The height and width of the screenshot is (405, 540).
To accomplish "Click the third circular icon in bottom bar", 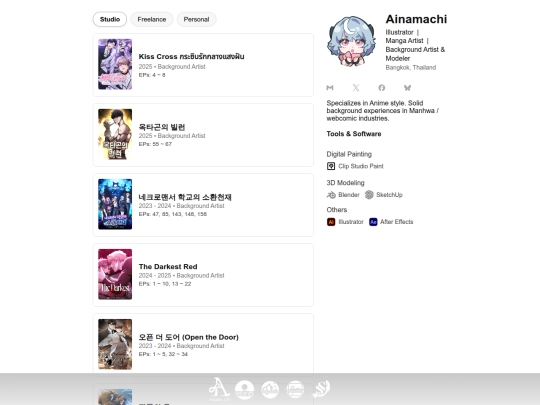I will 295,390.
